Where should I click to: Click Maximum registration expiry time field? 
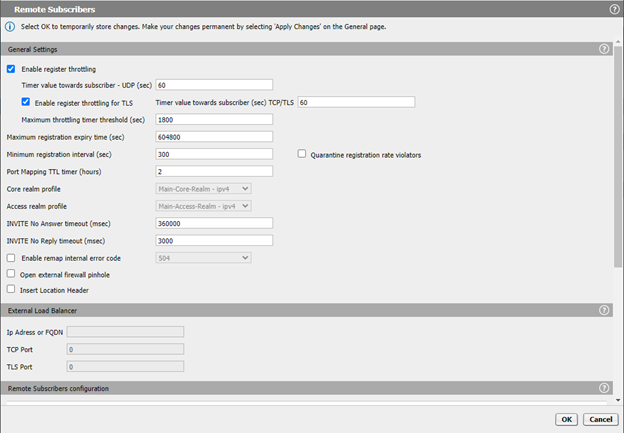[214, 137]
